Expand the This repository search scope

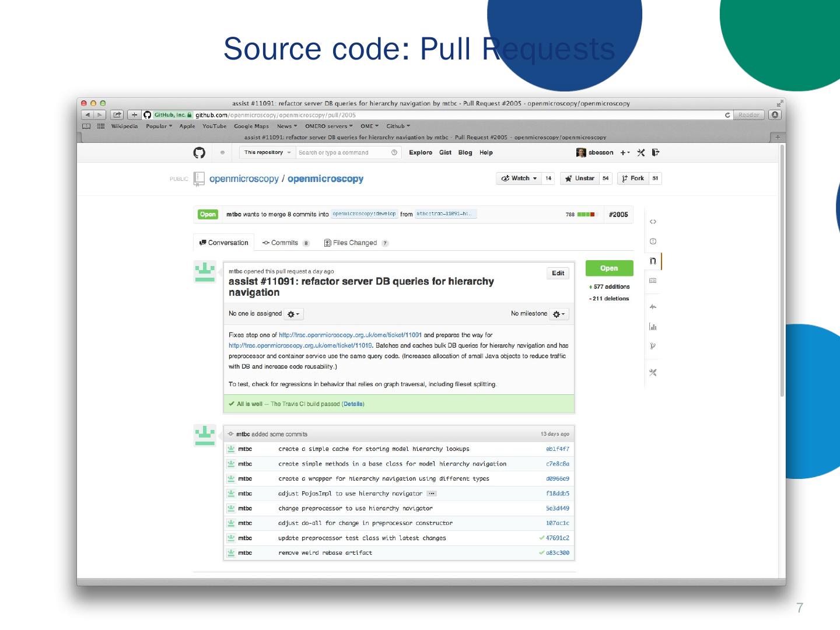tap(267, 153)
